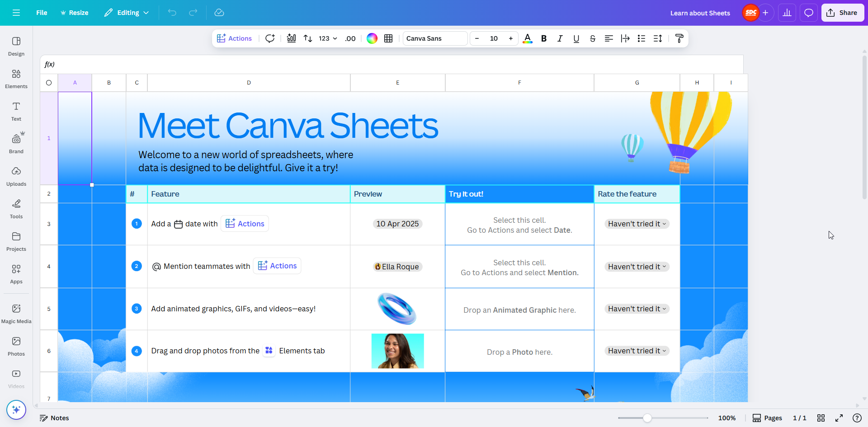Viewport: 868px width, 427px height.
Task: Click the decimal places .00 icon
Action: [350, 38]
